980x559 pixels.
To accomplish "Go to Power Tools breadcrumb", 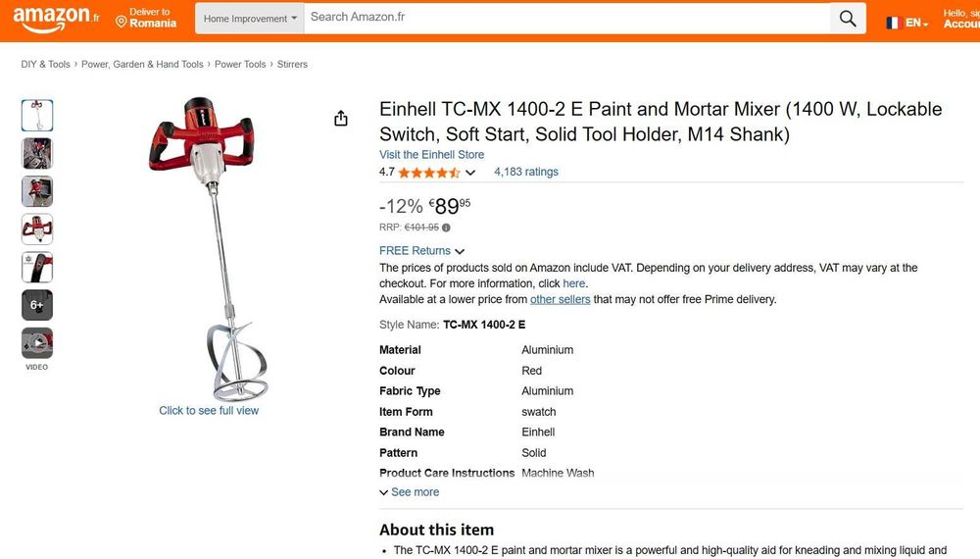I will (240, 65).
